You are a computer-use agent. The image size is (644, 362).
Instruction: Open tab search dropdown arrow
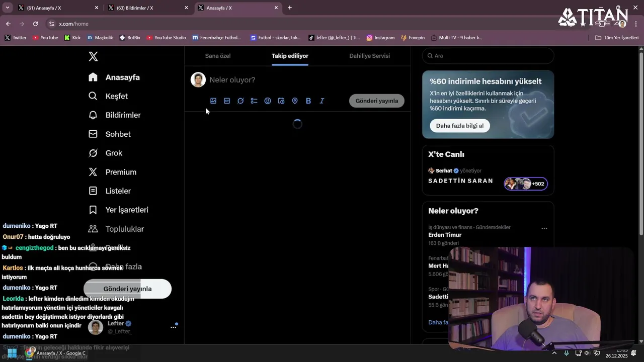coord(7,8)
